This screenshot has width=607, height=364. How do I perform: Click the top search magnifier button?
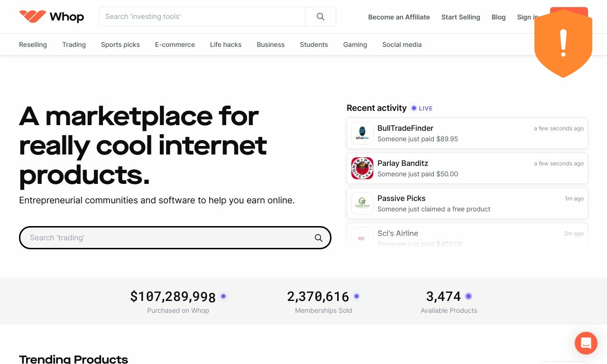click(x=321, y=17)
